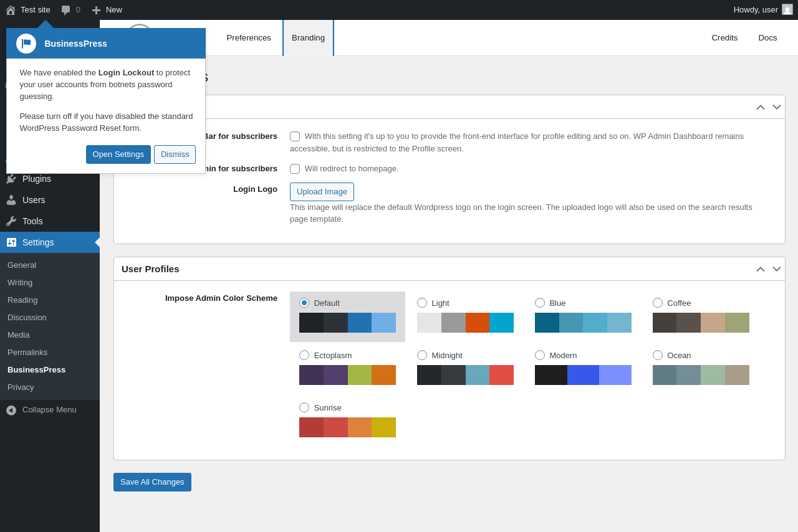Move User Profiles panel down arrow
This screenshot has height=532, width=798.
tap(777, 269)
